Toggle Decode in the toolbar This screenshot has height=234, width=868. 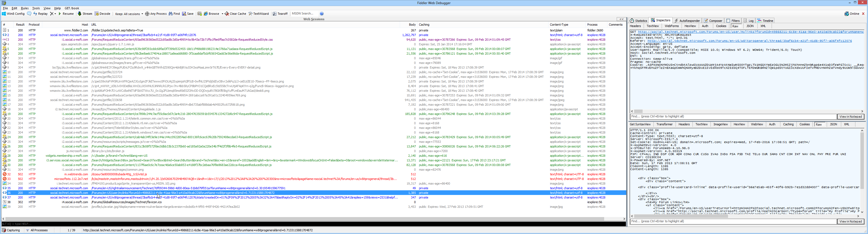point(102,14)
